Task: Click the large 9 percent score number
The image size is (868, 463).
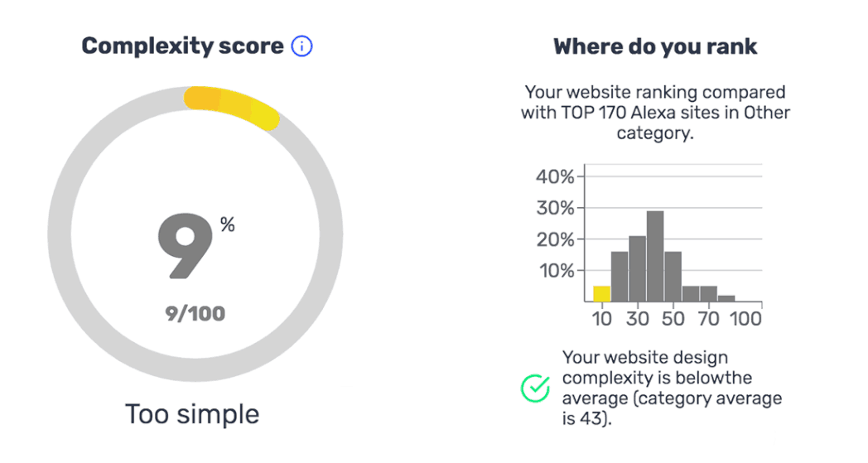Action: [x=185, y=246]
